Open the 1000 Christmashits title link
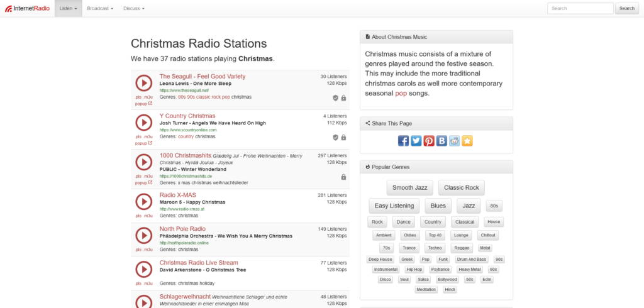This screenshot has width=644, height=308. click(186, 156)
